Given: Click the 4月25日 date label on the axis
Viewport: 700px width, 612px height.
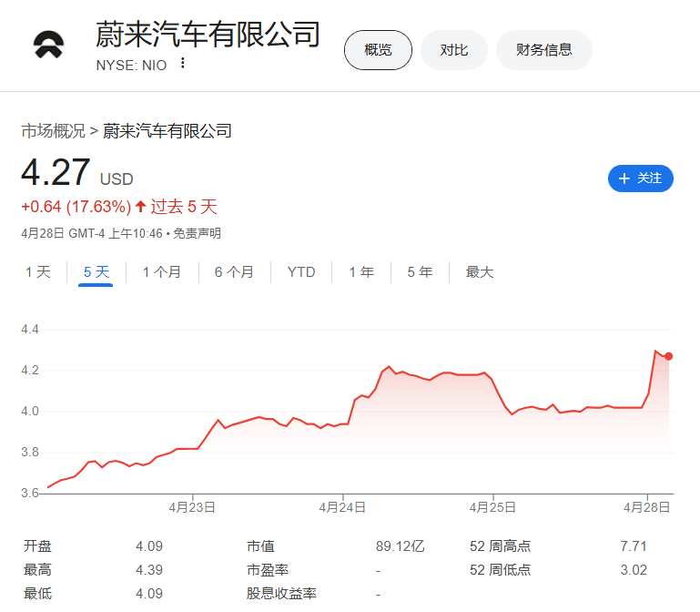Looking at the screenshot, I should coord(492,507).
